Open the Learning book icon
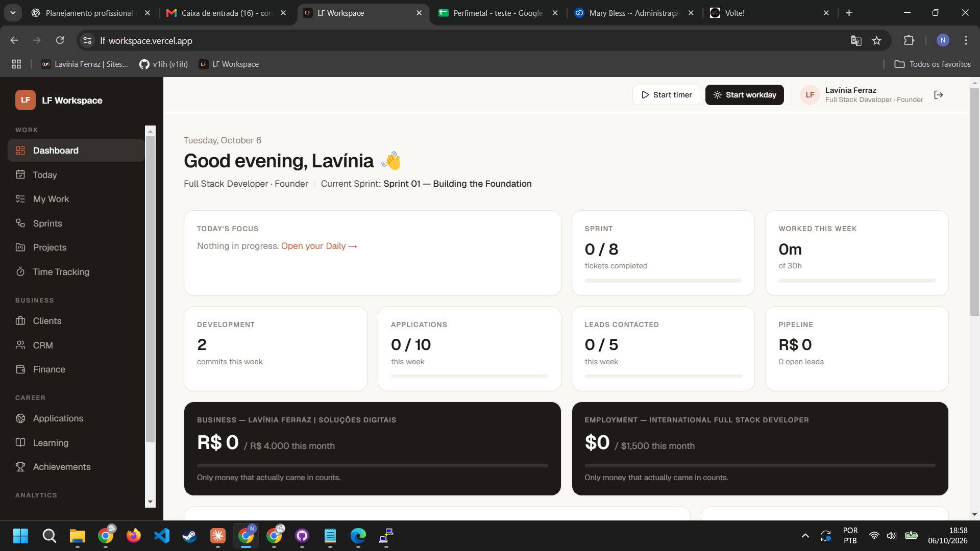 tap(20, 442)
